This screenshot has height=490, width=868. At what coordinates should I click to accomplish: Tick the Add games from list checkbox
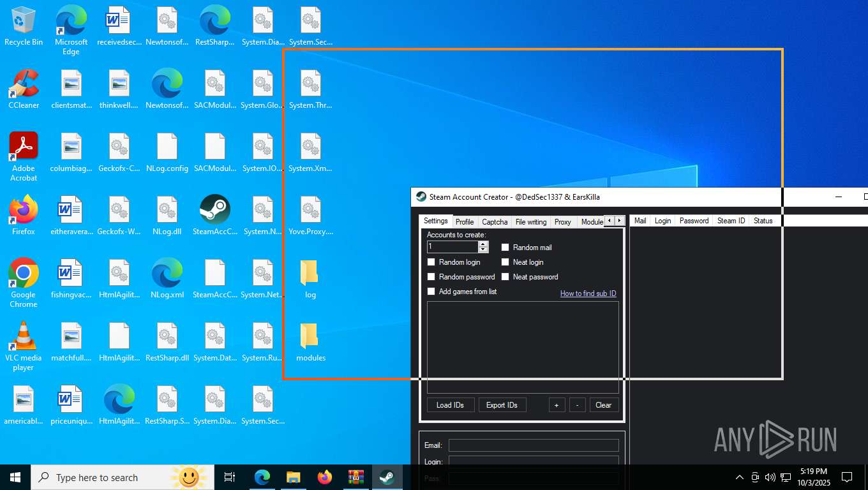(x=431, y=292)
